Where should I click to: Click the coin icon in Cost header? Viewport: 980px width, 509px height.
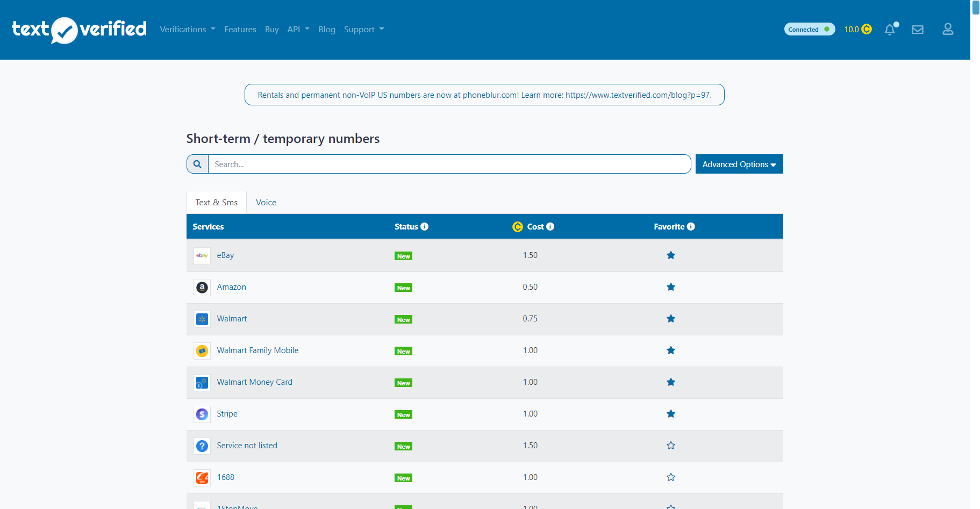click(518, 227)
